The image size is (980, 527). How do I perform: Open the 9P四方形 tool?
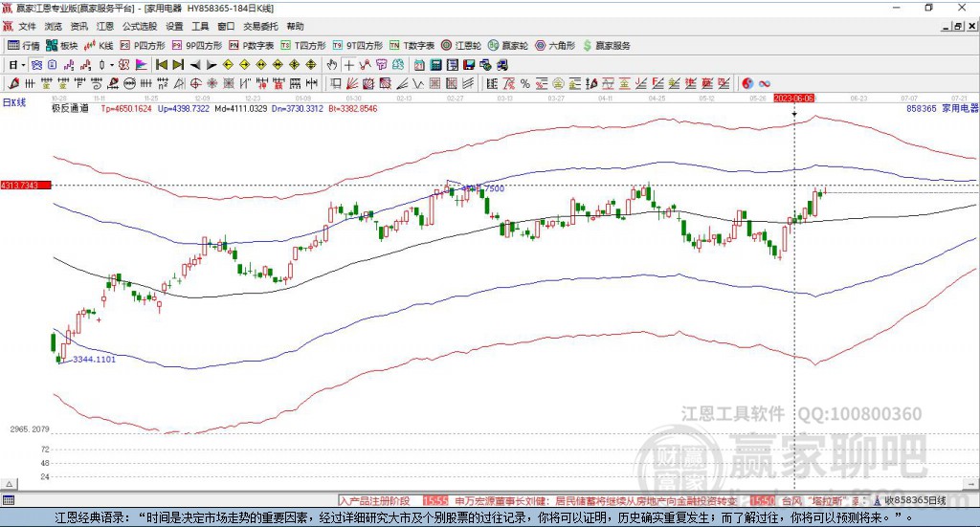coord(197,46)
